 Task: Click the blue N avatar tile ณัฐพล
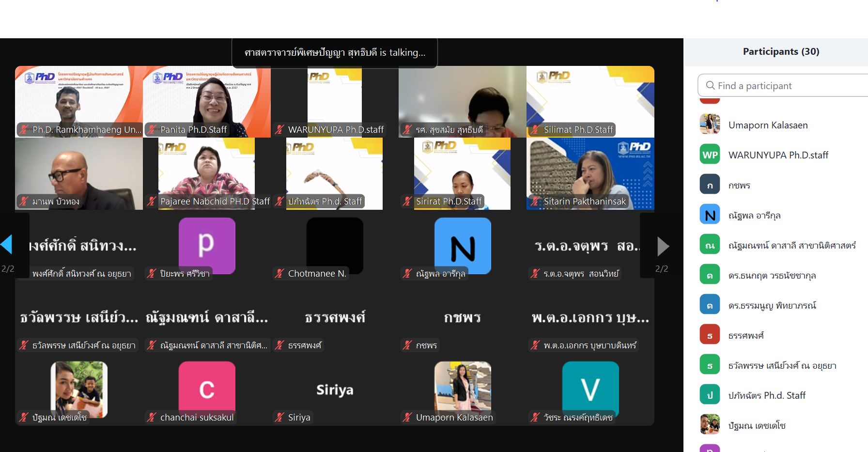tap(463, 245)
